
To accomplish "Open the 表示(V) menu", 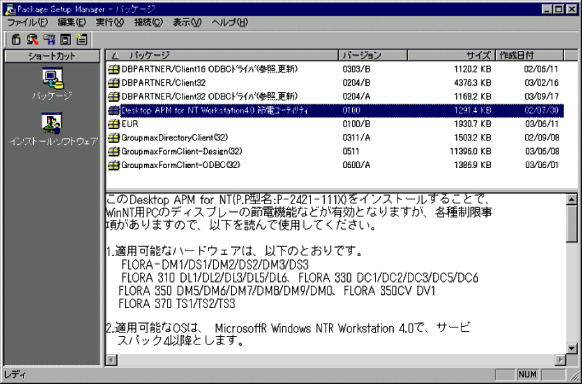I will [x=187, y=22].
